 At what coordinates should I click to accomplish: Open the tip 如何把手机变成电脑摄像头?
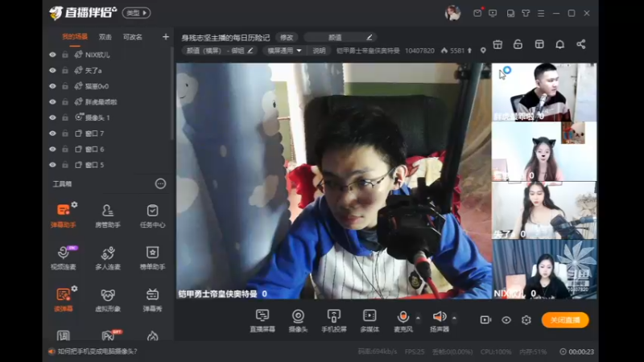tap(97, 352)
